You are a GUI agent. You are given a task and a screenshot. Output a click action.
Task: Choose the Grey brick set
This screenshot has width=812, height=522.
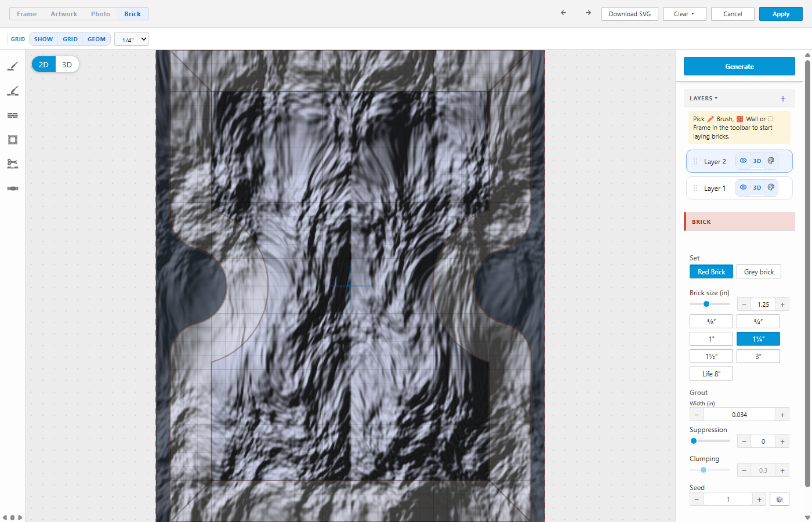[x=759, y=271]
